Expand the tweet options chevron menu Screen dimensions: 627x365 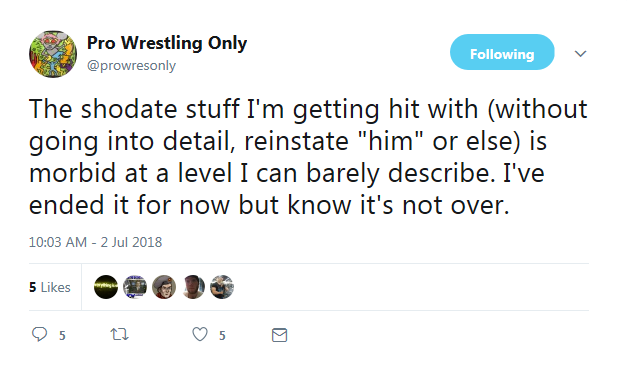(x=580, y=54)
